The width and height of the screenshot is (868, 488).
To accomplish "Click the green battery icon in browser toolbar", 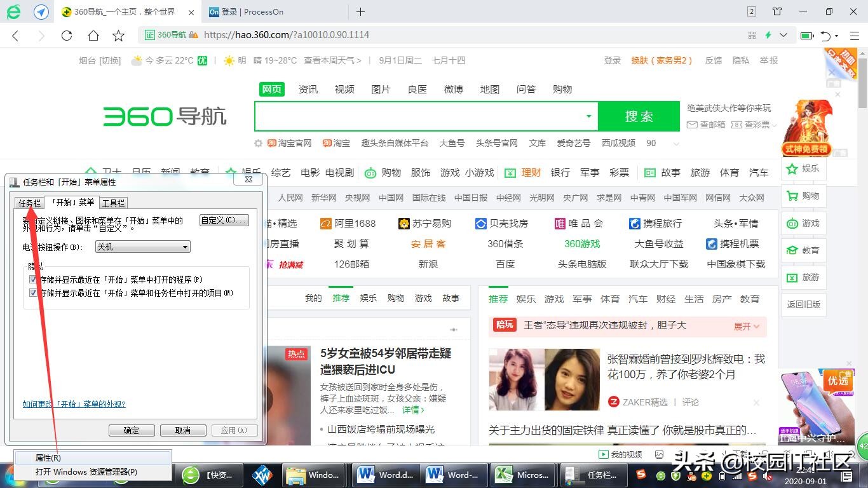I will (x=807, y=36).
